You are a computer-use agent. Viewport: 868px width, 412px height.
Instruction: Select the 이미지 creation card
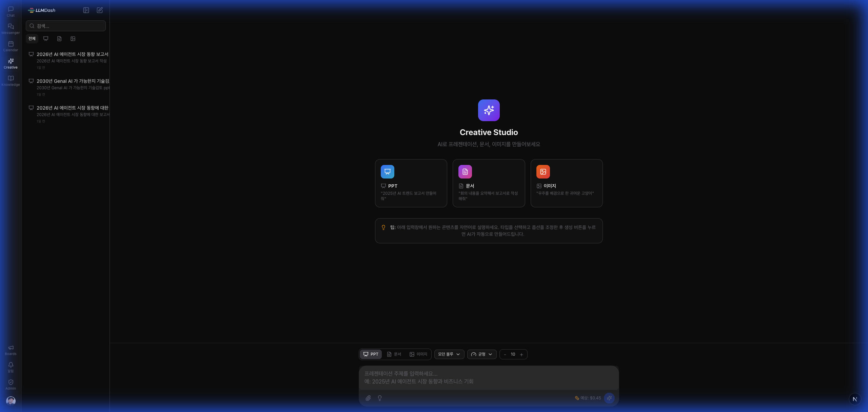point(566,183)
